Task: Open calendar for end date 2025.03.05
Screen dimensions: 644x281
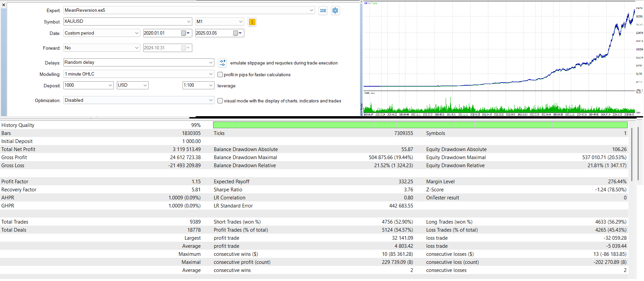Action: pyautogui.click(x=236, y=33)
